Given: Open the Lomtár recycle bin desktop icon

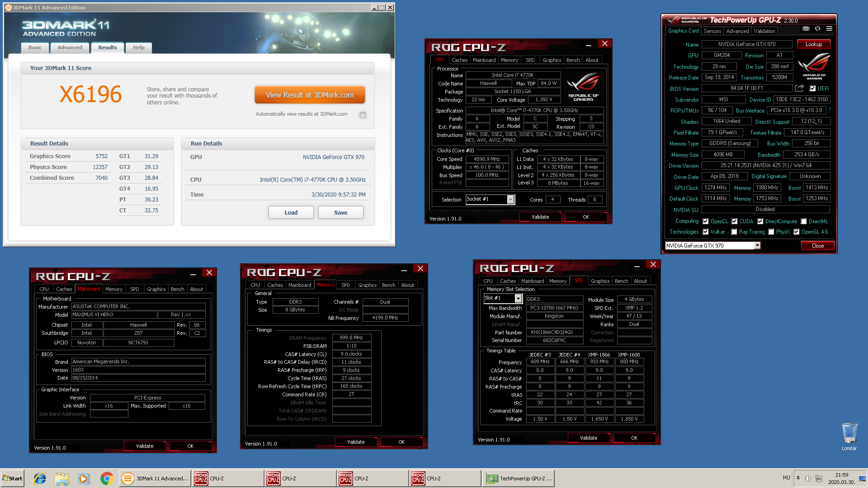Looking at the screenshot, I should pyautogui.click(x=849, y=436).
